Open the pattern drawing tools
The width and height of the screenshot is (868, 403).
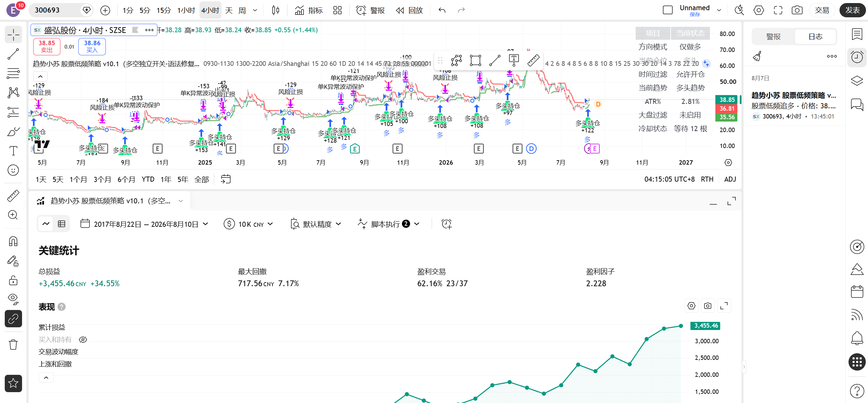(13, 92)
